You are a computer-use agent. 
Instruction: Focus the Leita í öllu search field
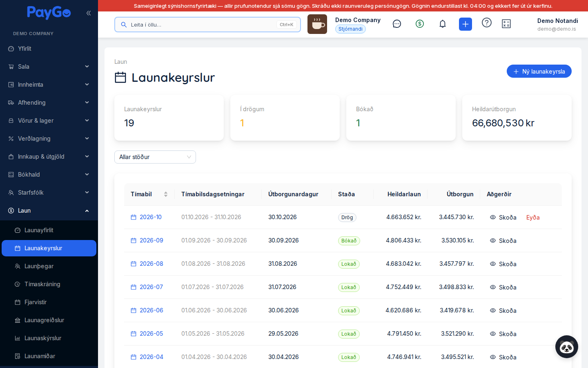coord(207,25)
